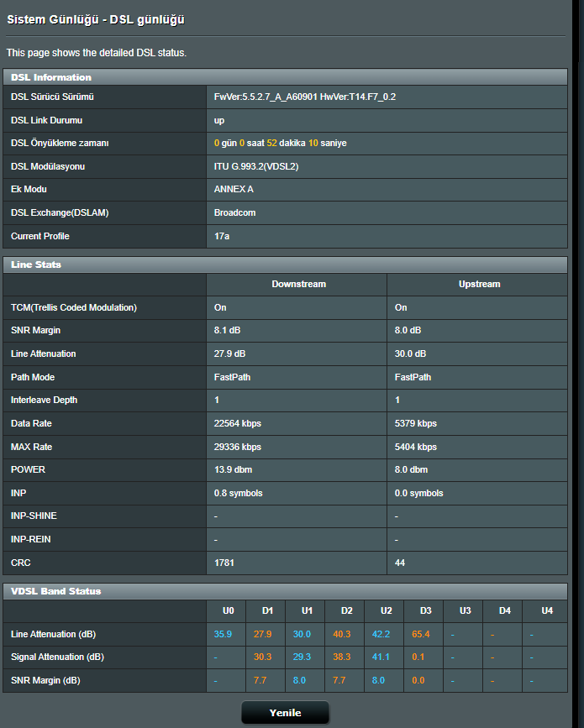
Task: Click upstream Line Attenuation 30.0 dB
Action: tap(410, 354)
